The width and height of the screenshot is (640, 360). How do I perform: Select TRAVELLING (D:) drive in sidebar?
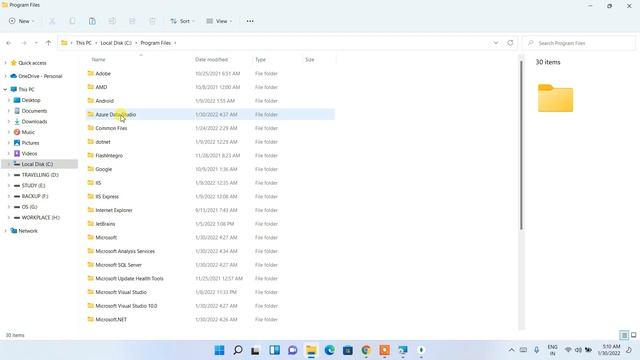[x=40, y=175]
